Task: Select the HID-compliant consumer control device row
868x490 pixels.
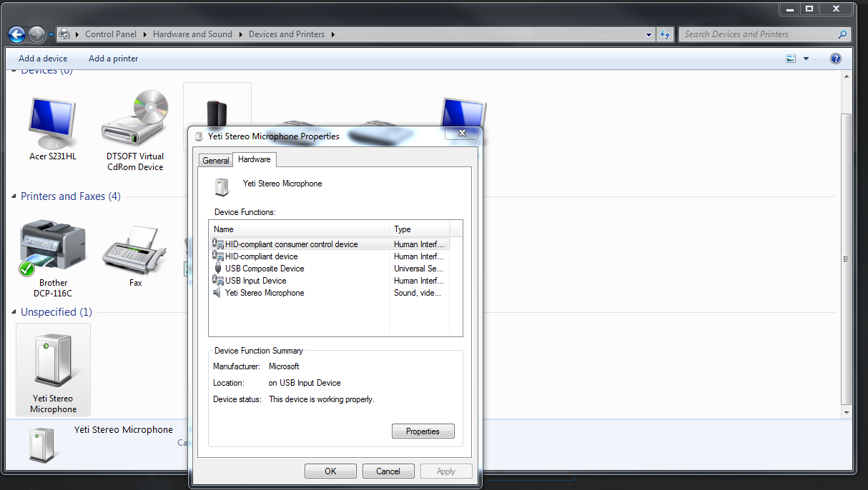Action: 330,244
